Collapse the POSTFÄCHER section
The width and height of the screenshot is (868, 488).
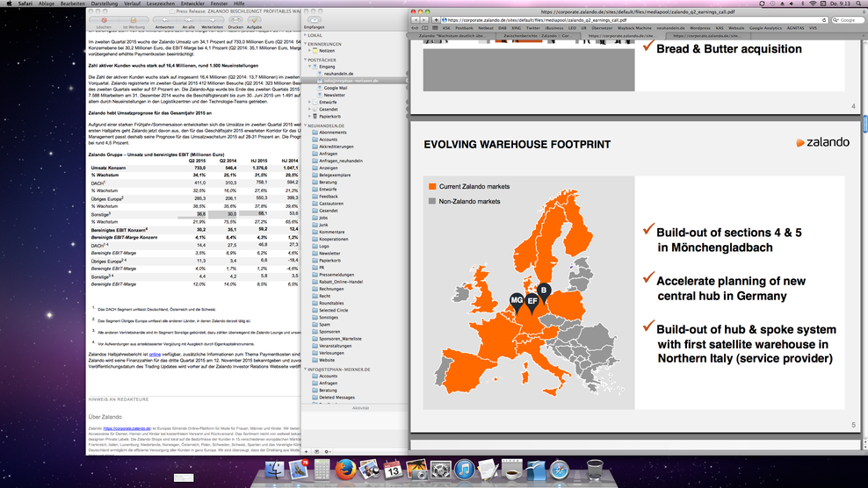pos(305,60)
